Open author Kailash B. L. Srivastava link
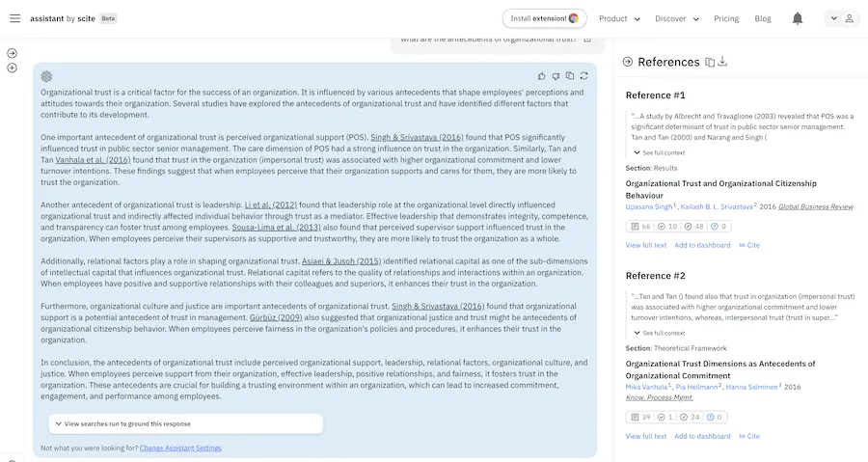The image size is (868, 462). coord(717,207)
